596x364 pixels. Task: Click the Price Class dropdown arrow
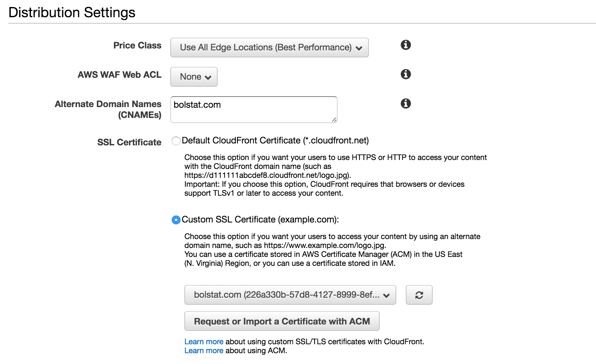[x=359, y=48]
